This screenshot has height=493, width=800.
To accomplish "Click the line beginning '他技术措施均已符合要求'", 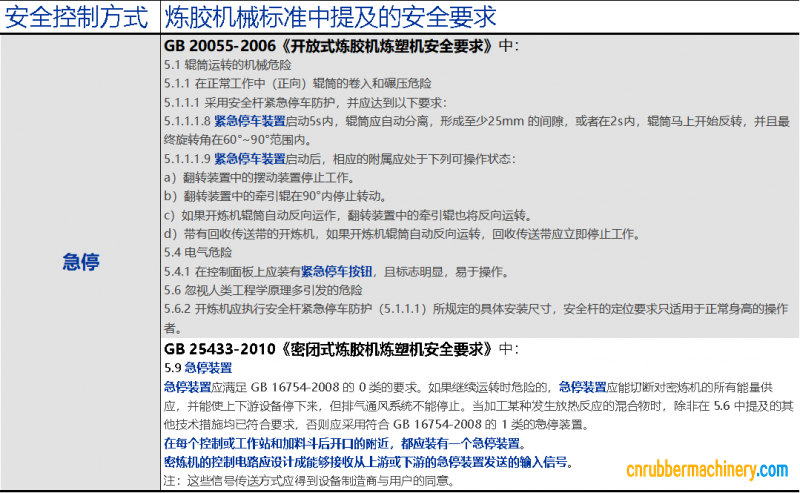I will 376,424.
